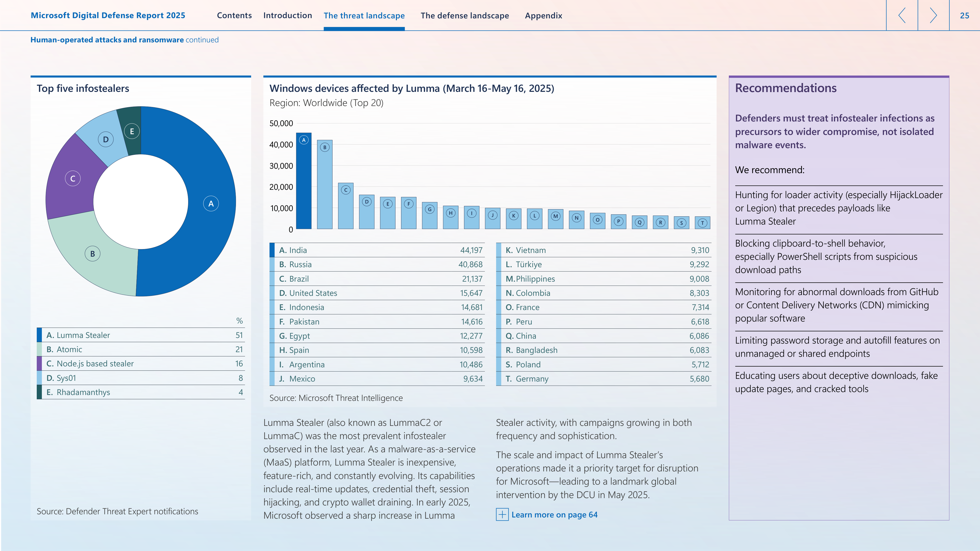
Task: Click Human-operated attacks and ransomware heading
Action: pos(107,39)
